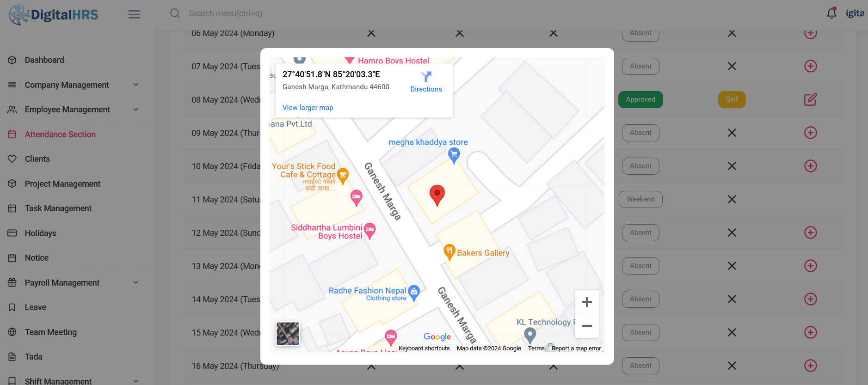Click Absent badge for 14 May
The image size is (868, 385).
click(x=640, y=299)
